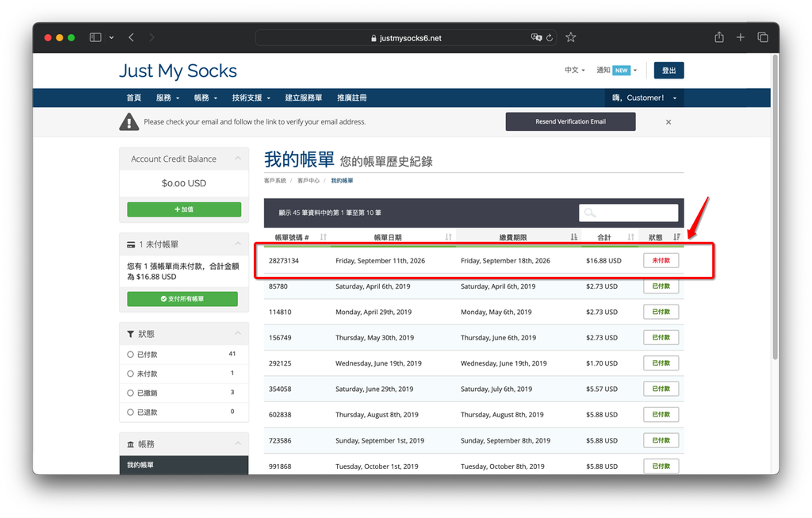Select 建立服務單 menu item

coord(304,98)
